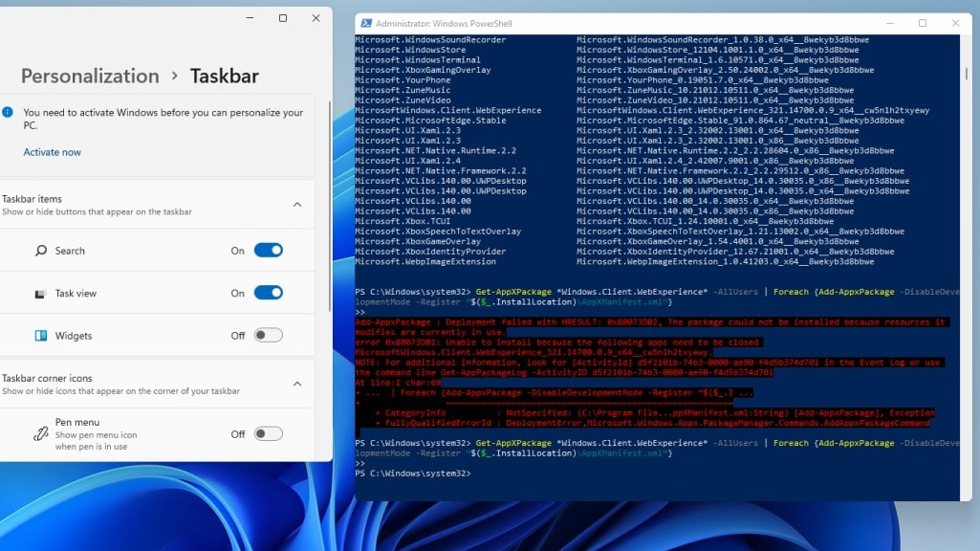Collapse the Taskbar corner icons section

click(x=297, y=384)
